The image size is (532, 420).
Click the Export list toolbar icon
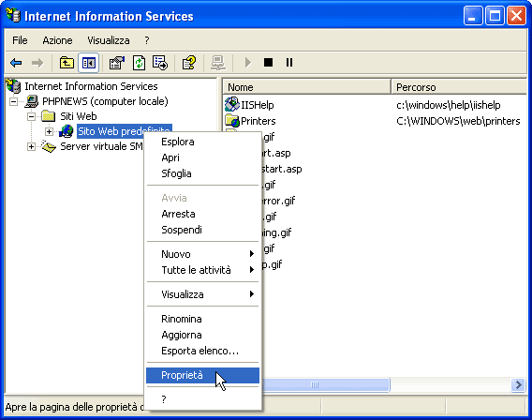tap(160, 63)
